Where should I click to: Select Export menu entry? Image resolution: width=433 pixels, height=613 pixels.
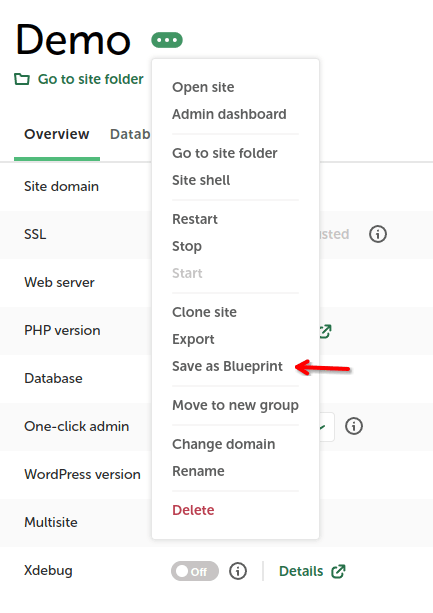tap(193, 339)
